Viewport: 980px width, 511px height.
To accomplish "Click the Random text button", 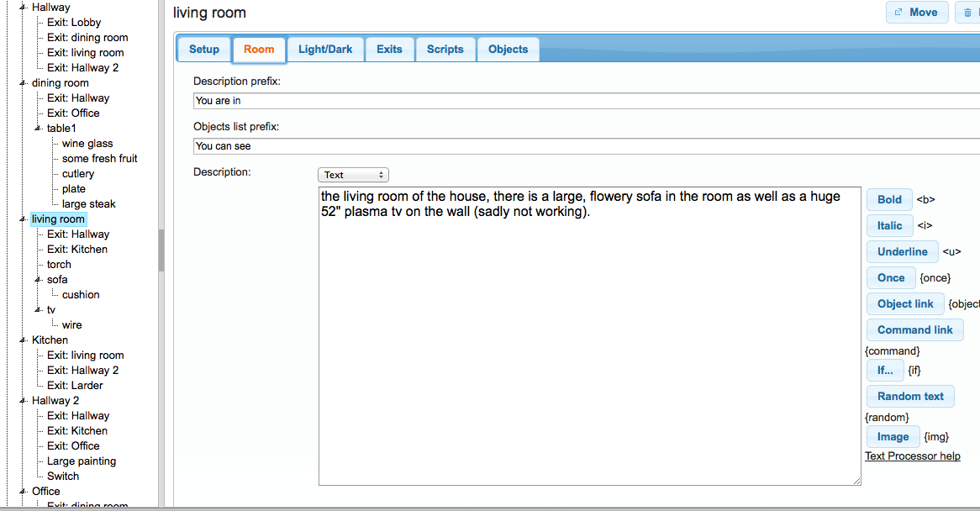I will click(909, 397).
